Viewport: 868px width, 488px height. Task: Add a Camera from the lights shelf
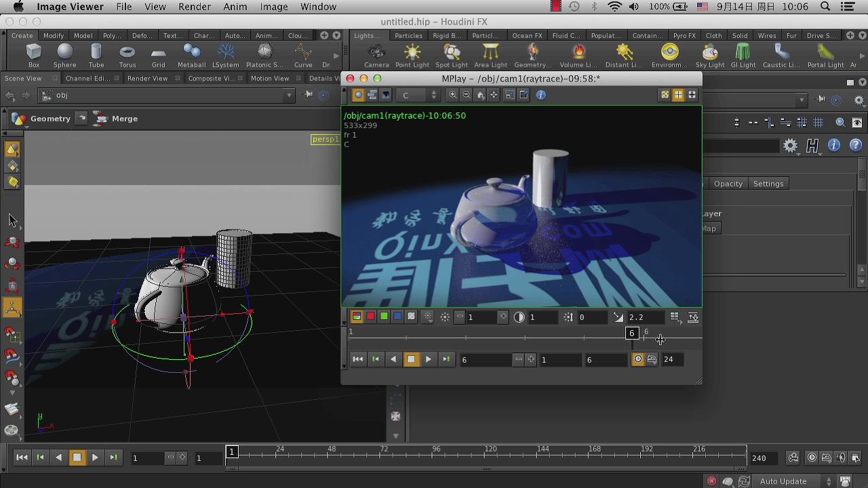coord(376,55)
